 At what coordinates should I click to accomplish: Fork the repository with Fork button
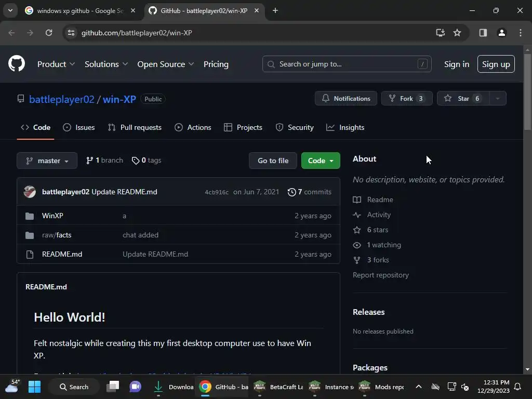[x=407, y=98]
